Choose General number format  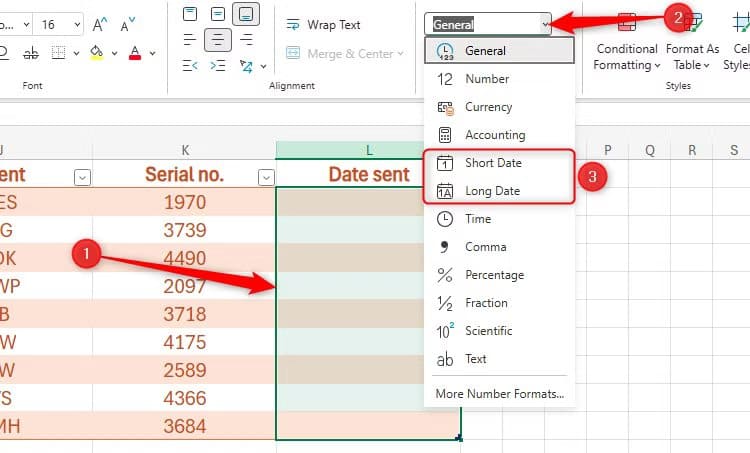(x=499, y=51)
